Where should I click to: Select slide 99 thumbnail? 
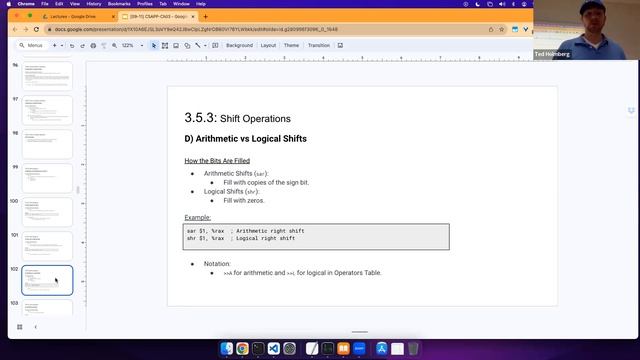[47, 178]
